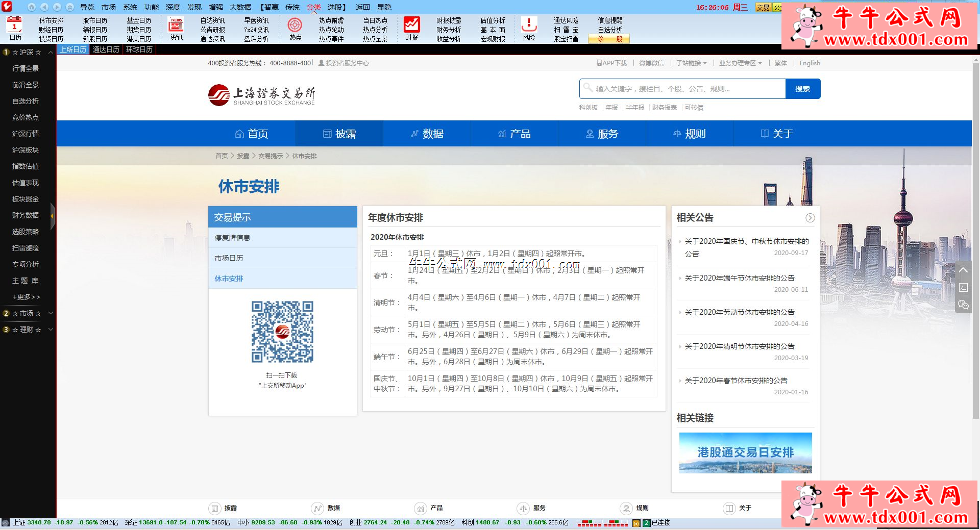
Task: Click the 首页 breadcrumb link
Action: click(x=222, y=156)
